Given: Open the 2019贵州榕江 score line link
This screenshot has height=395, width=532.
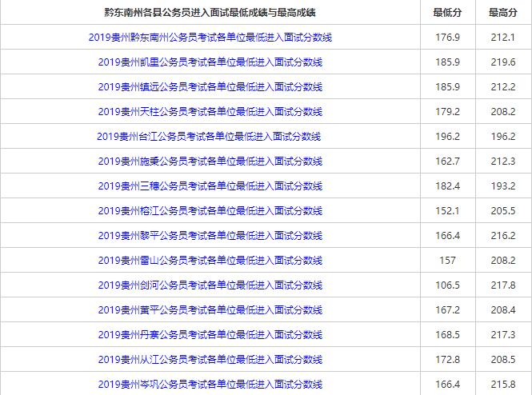Looking at the screenshot, I should coord(210,211).
